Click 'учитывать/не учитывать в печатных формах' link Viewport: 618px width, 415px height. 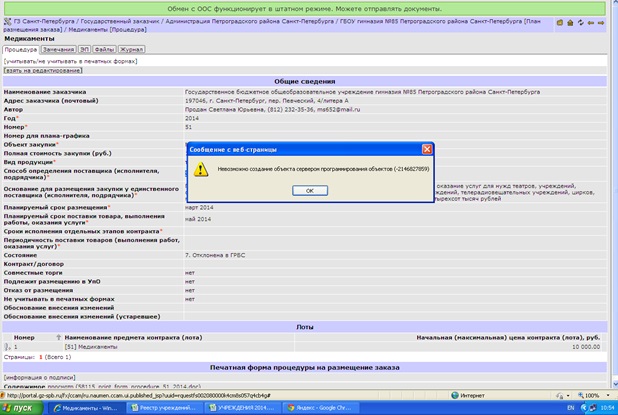click(71, 61)
